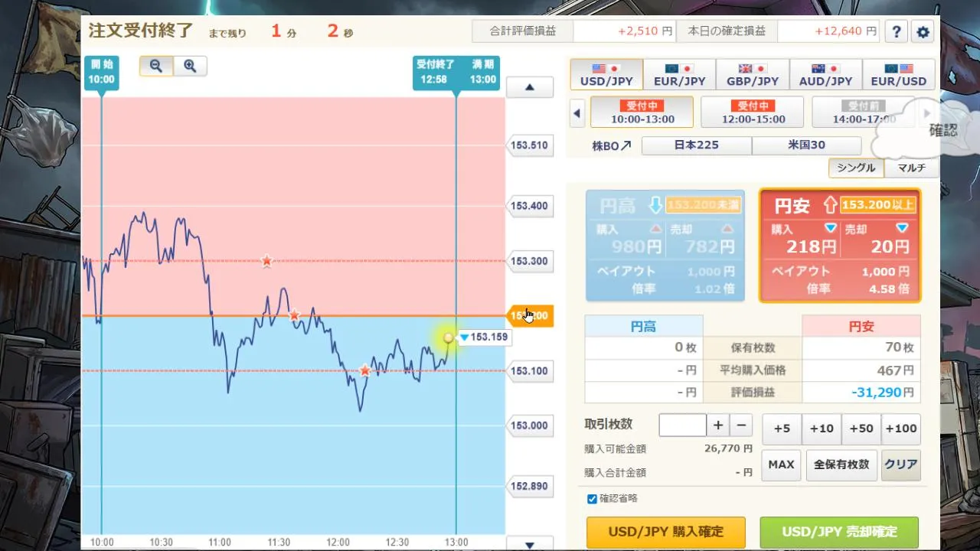Image resolution: width=980 pixels, height=551 pixels.
Task: Click the 円安 売却 20円 price
Action: 890,246
